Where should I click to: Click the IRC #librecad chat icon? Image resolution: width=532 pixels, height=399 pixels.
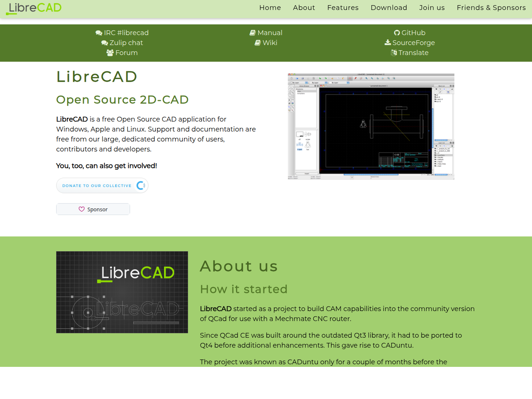point(99,33)
